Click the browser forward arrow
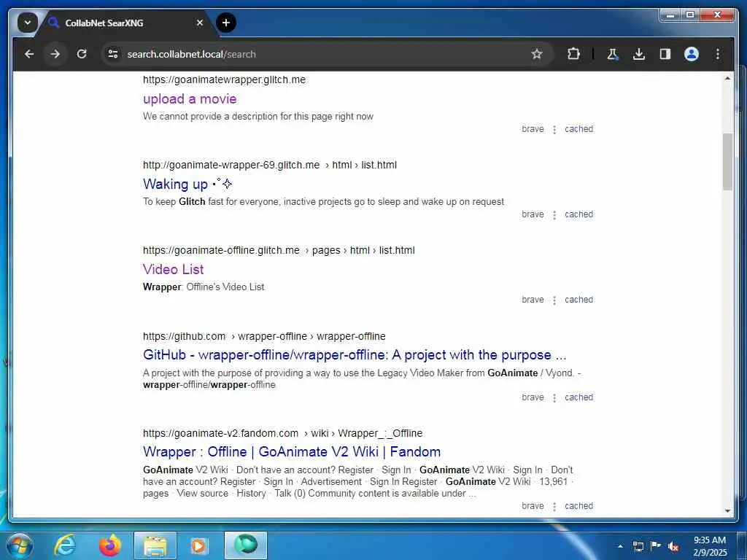747x560 pixels. pos(55,54)
